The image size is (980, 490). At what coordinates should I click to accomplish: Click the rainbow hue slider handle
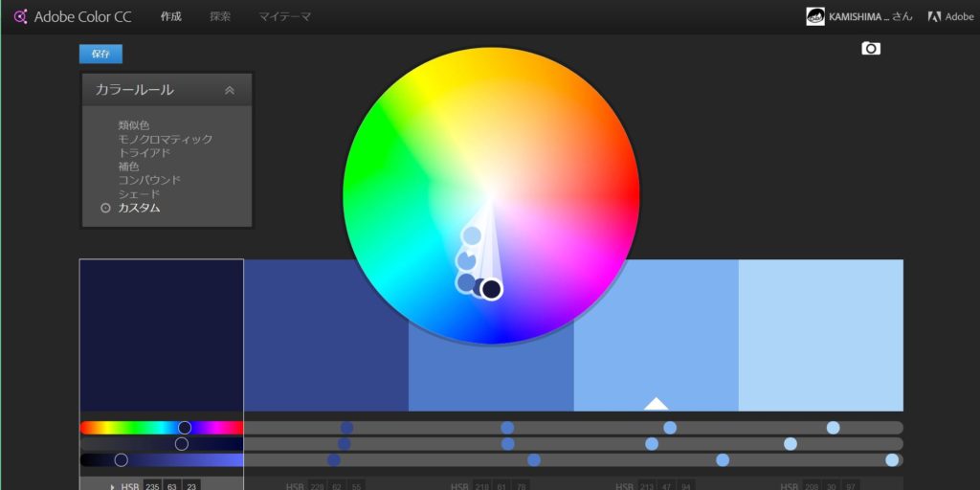[185, 428]
